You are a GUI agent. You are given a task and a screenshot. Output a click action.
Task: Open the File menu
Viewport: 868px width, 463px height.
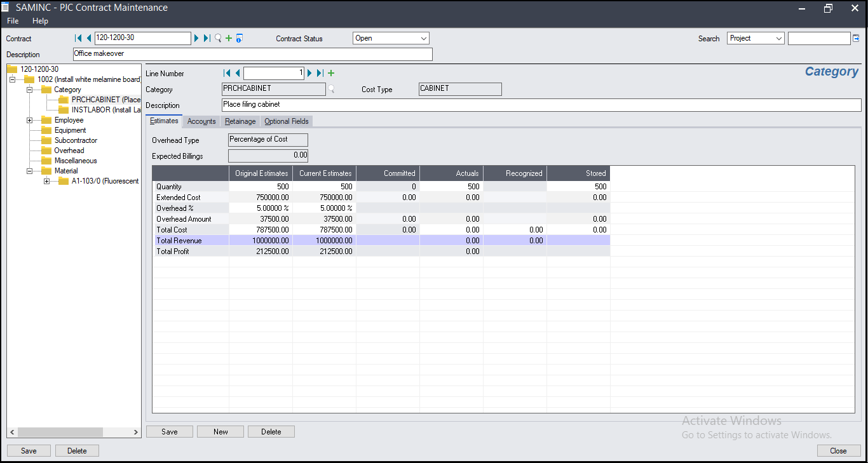click(x=12, y=21)
